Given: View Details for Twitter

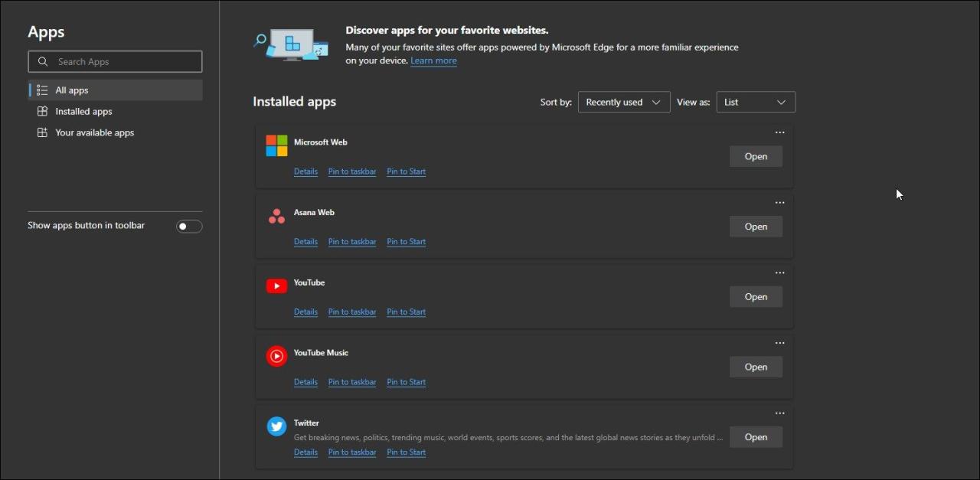Looking at the screenshot, I should (305, 452).
